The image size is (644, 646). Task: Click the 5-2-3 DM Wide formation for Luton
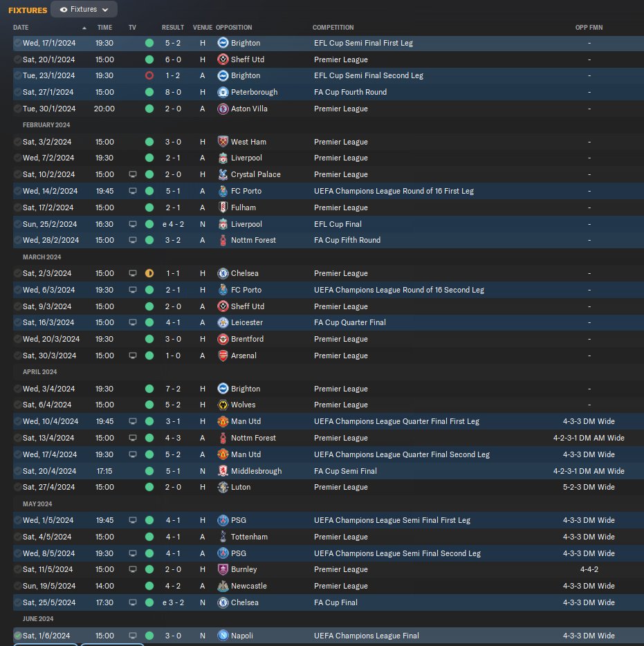point(589,487)
